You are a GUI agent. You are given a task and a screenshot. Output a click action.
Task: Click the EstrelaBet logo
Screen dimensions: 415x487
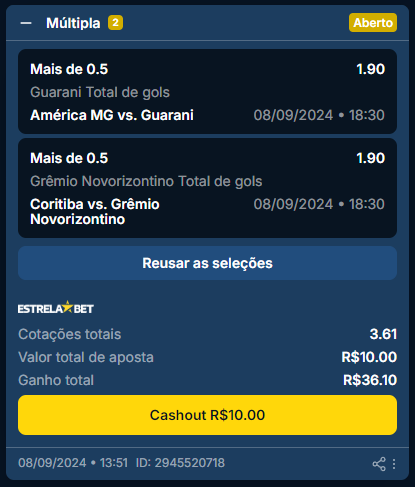pos(56,308)
